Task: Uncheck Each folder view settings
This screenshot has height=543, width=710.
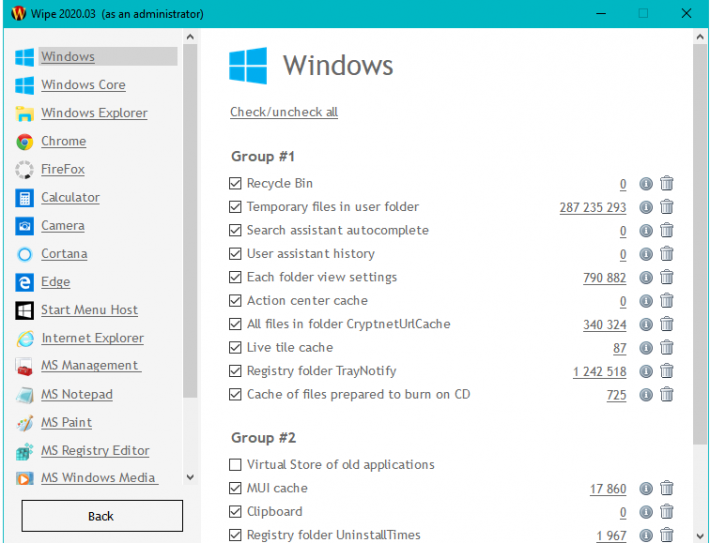Action: click(x=235, y=277)
